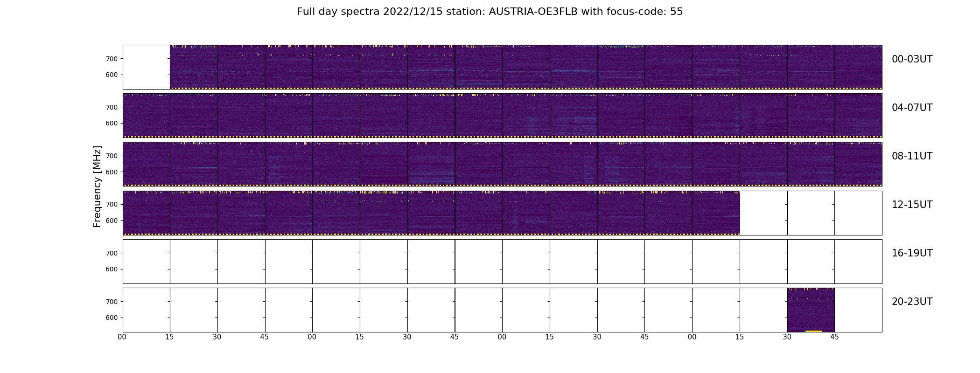Click the 600 tick in the 08-11UT row
This screenshot has width=980, height=373.
click(x=112, y=172)
